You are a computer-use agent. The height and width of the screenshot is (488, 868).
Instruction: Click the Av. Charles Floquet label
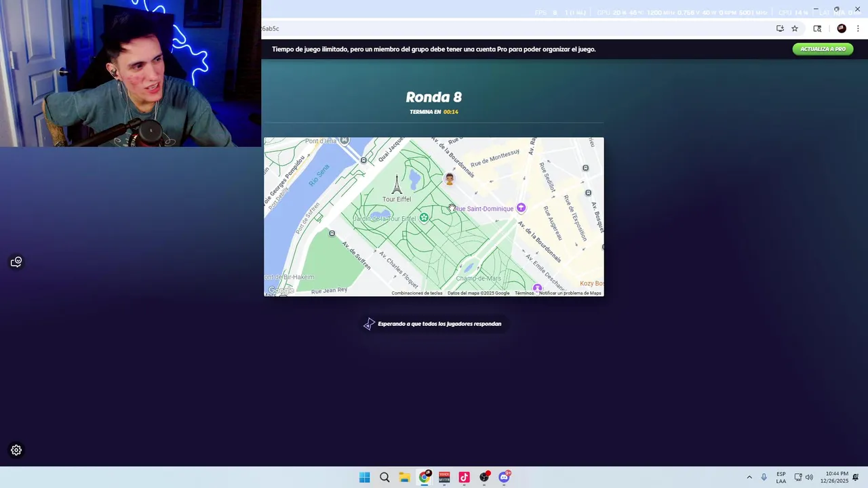point(399,268)
